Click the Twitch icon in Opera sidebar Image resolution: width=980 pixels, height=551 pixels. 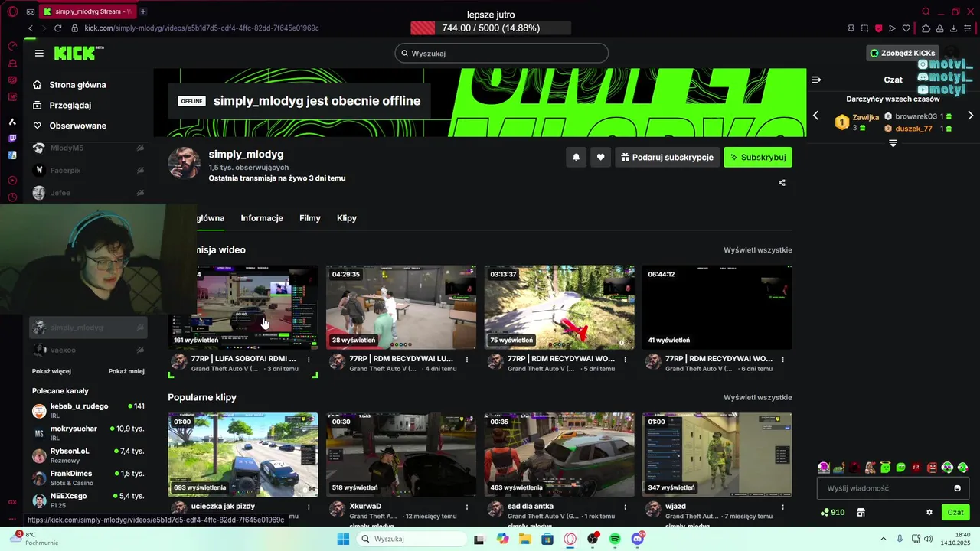[x=12, y=139]
